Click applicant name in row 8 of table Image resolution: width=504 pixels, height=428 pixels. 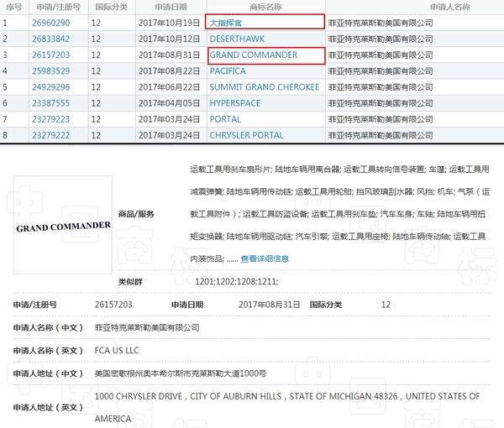(381, 135)
